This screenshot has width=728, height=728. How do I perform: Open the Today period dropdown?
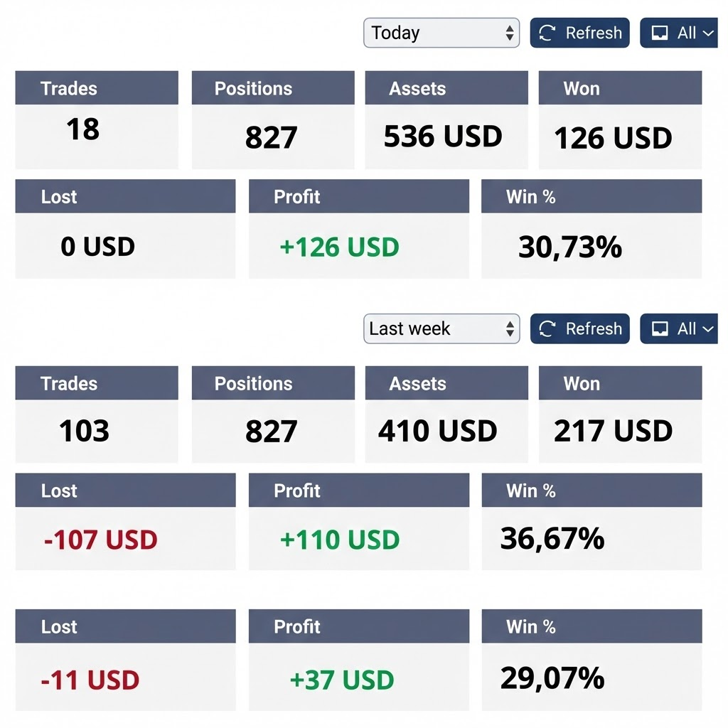441,33
